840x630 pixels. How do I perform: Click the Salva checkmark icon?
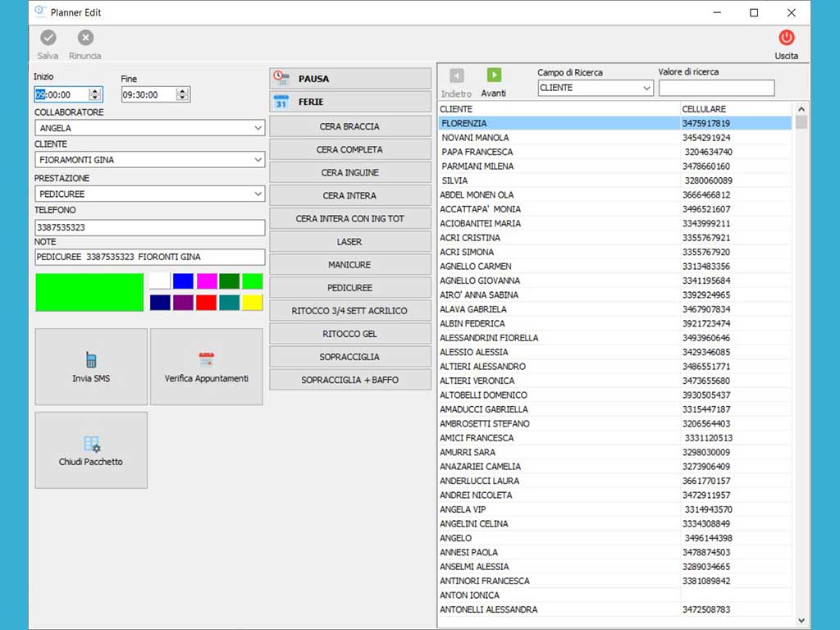[x=48, y=38]
